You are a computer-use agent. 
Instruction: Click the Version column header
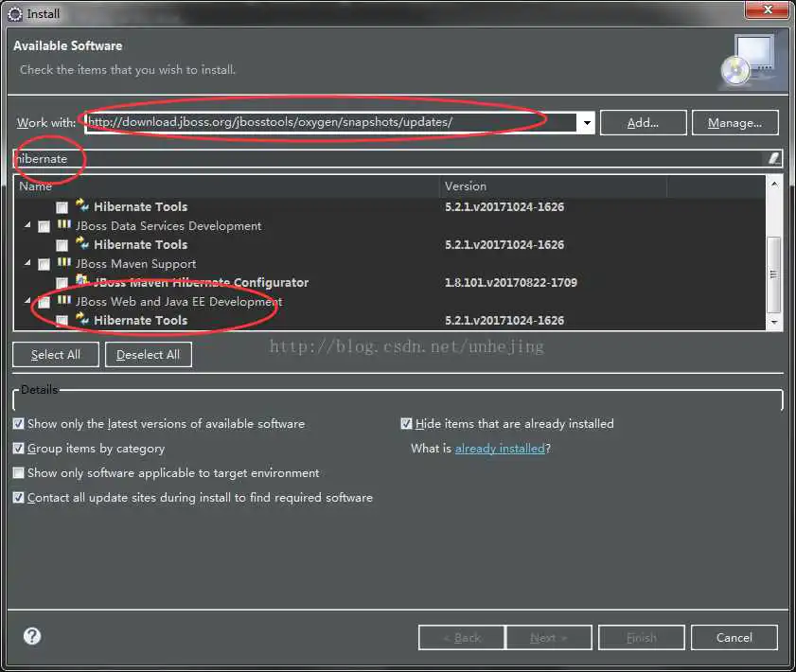[553, 186]
